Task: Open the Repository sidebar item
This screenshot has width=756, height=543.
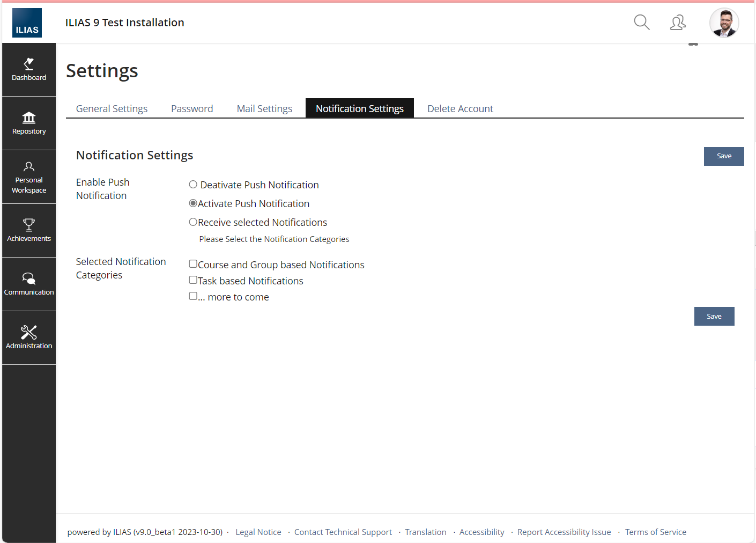Action: click(29, 123)
